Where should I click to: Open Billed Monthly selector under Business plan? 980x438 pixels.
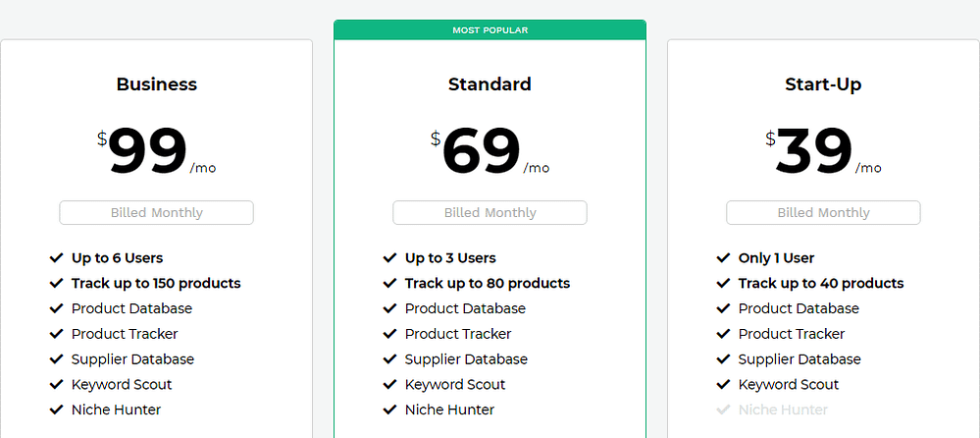[x=157, y=213]
